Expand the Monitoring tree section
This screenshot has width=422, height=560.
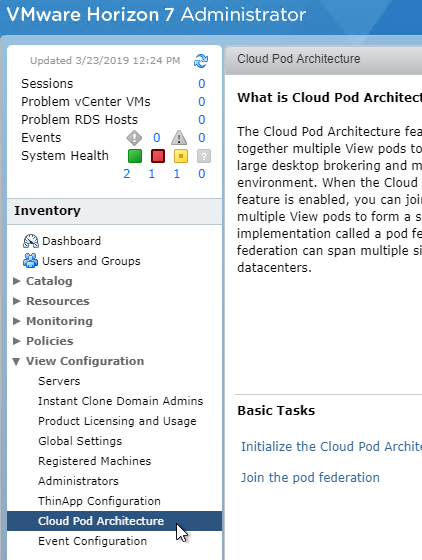16,321
